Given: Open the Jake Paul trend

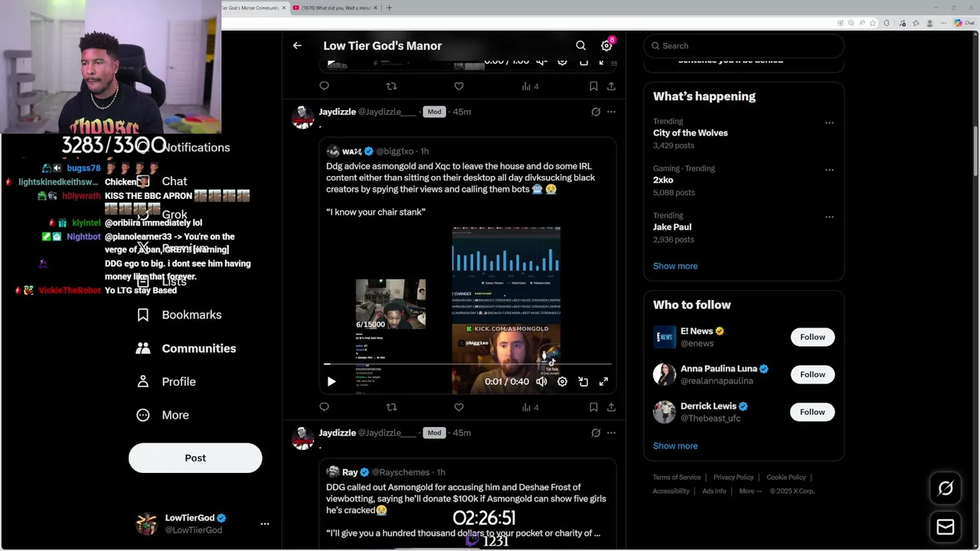Looking at the screenshot, I should click(672, 227).
